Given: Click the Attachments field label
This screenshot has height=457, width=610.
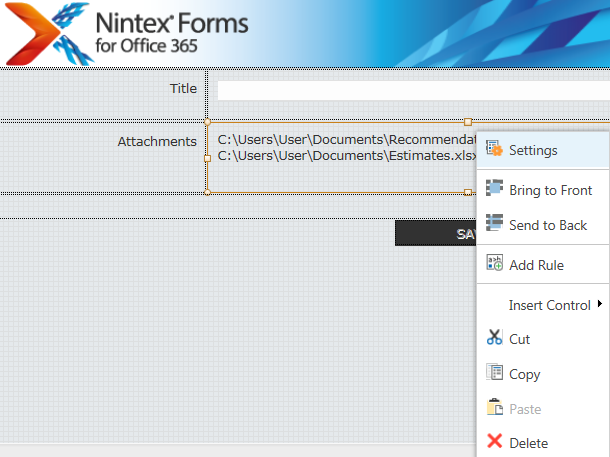Looking at the screenshot, I should coord(157,142).
